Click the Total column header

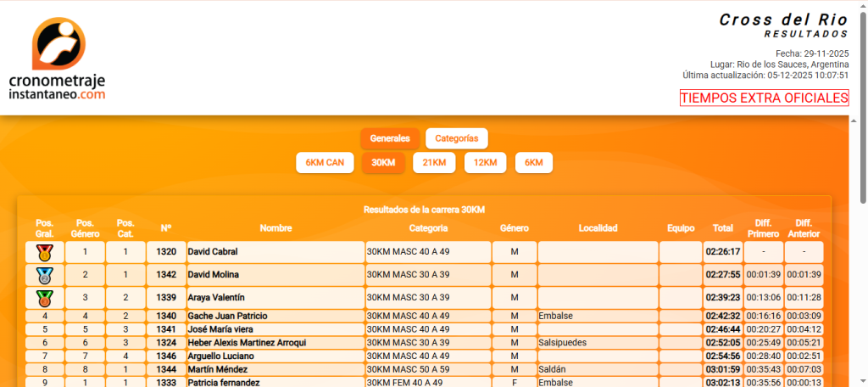(x=722, y=228)
